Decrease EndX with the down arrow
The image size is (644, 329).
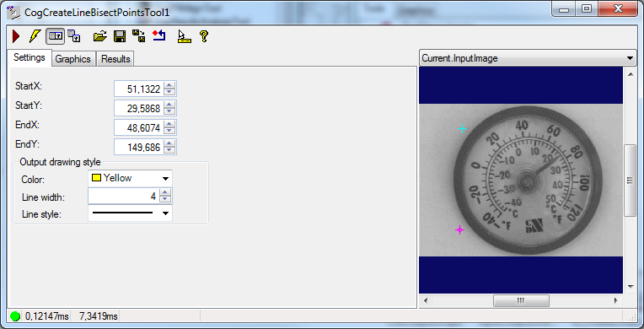[169, 132]
